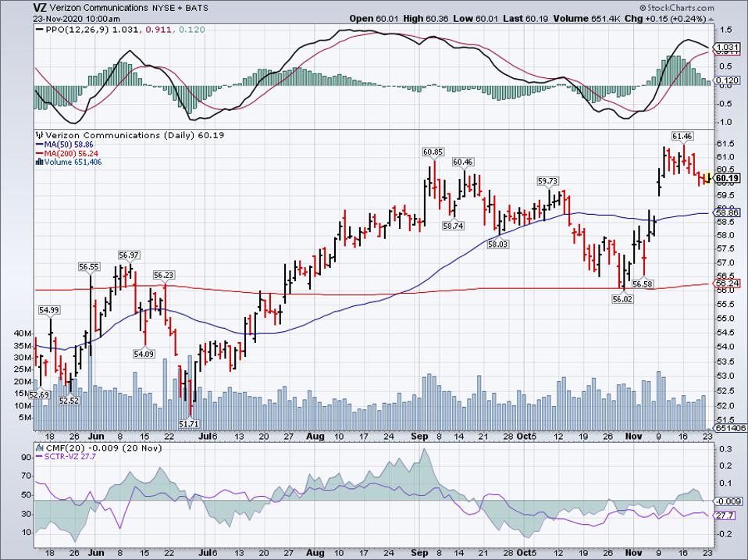Click the CMF area icon in legend
The height and width of the screenshot is (560, 748).
point(39,448)
